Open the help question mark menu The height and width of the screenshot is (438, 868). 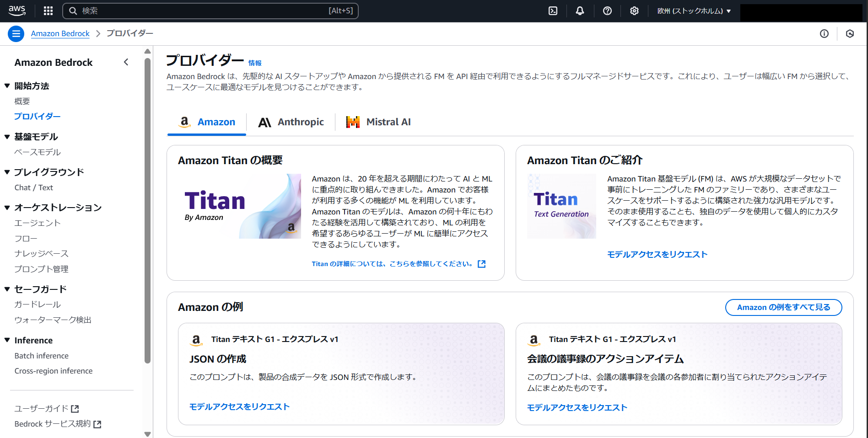coord(607,11)
